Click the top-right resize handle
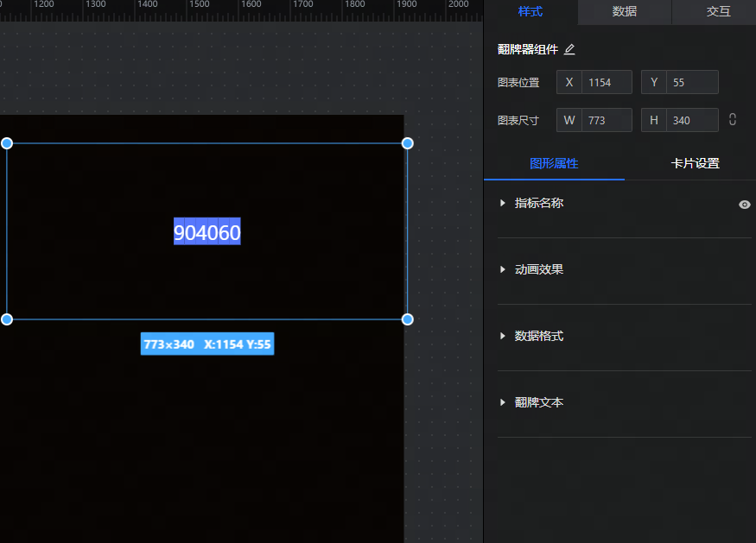The image size is (756, 543). coord(408,143)
